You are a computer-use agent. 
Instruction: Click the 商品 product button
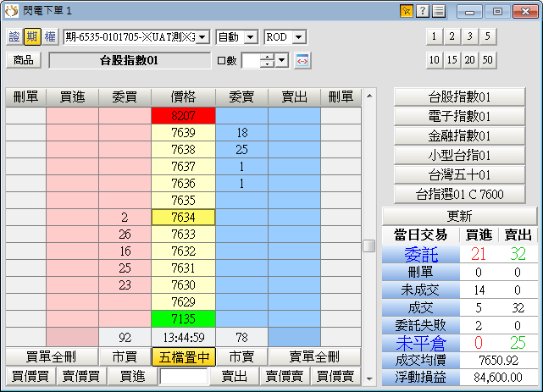click(24, 60)
